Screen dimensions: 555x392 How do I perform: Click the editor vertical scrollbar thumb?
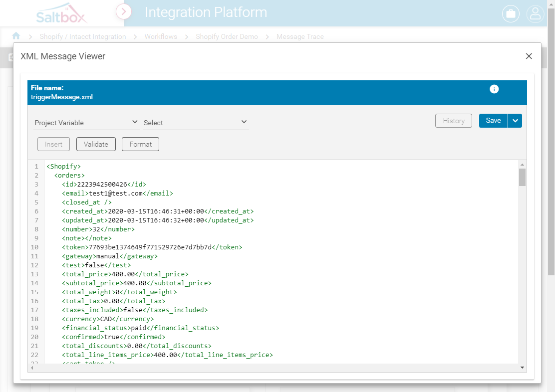click(522, 177)
